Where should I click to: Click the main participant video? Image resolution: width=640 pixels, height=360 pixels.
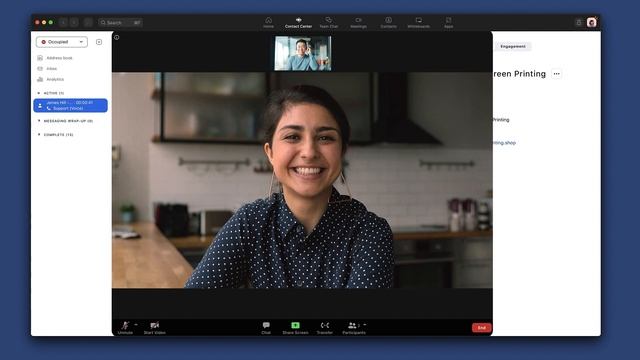302,180
